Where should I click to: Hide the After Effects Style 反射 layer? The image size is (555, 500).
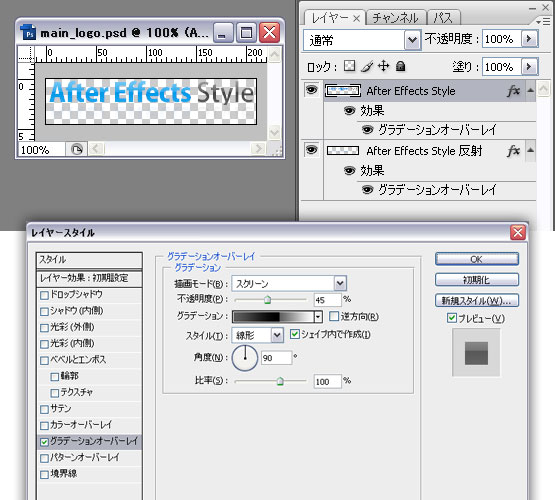click(x=311, y=150)
